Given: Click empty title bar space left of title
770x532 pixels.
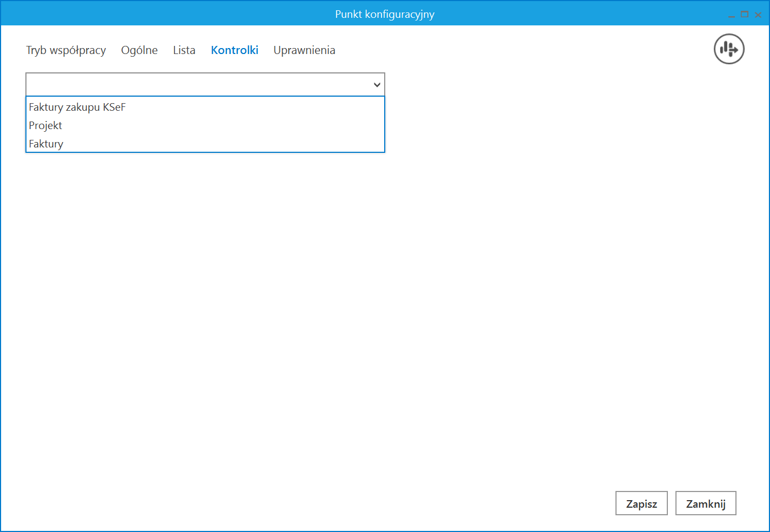Looking at the screenshot, I should click(162, 14).
